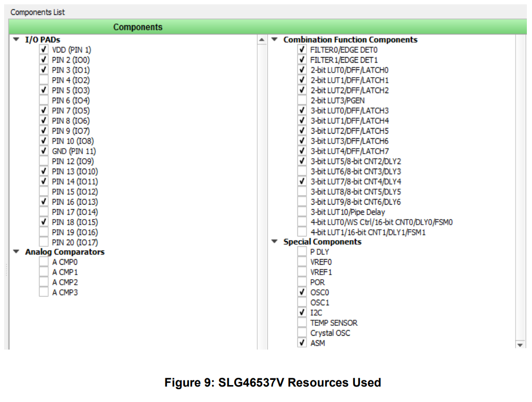The height and width of the screenshot is (402, 532).
Task: Uncheck 2-bit LUT1/DFF/LATCH1 checkbox
Action: (x=302, y=80)
